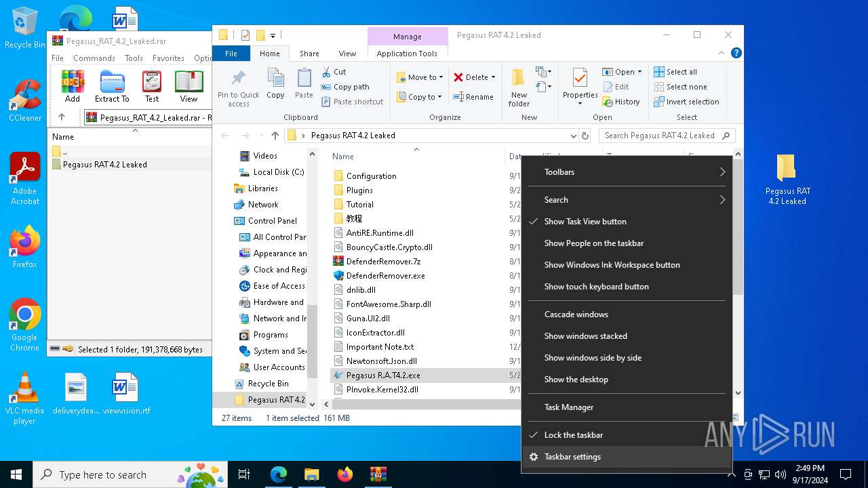Open the Pegasus RAT 4.2 Leaked desktop folder
This screenshot has height=488, width=868.
point(787,179)
